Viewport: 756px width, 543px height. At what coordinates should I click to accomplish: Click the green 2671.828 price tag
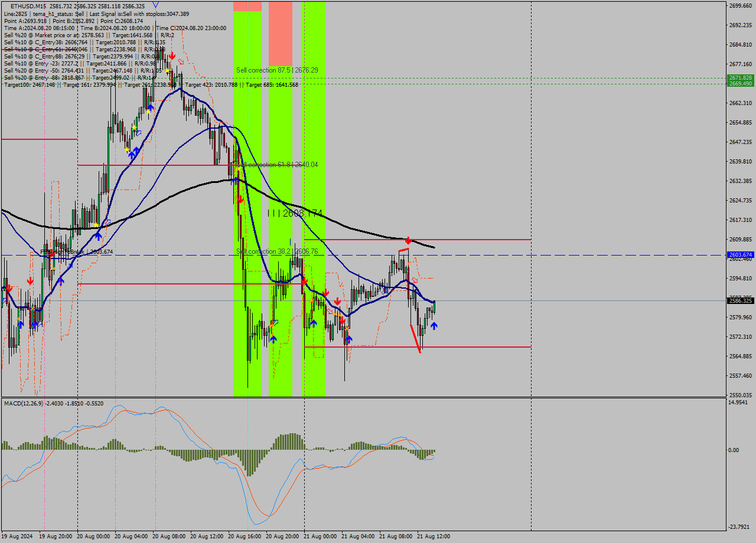(740, 78)
